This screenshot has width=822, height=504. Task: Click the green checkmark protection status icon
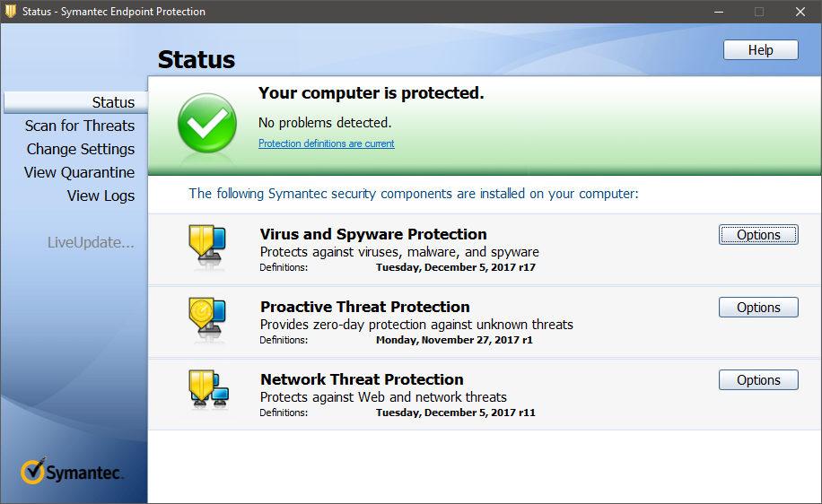[207, 123]
